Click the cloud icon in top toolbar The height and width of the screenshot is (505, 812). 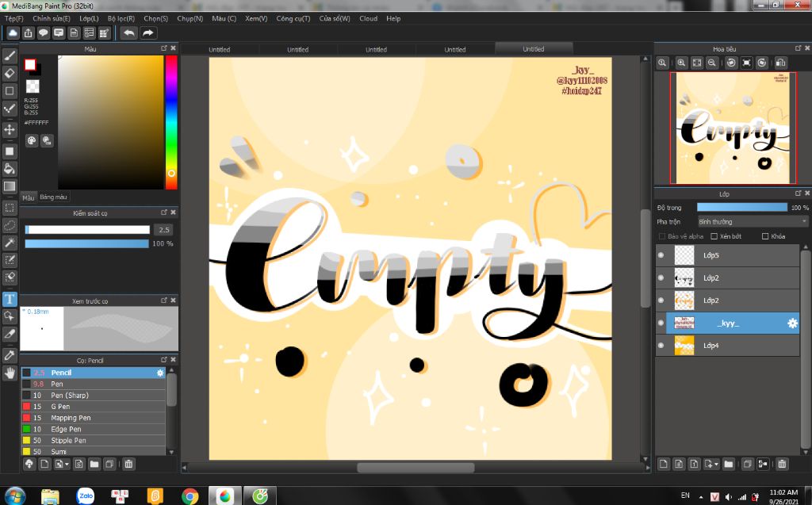[x=13, y=33]
